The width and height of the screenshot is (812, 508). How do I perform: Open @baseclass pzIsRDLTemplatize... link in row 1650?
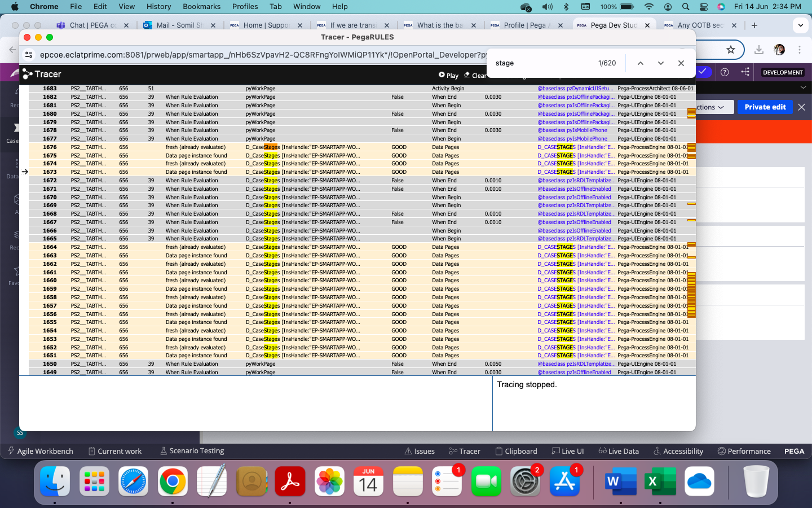(x=576, y=364)
